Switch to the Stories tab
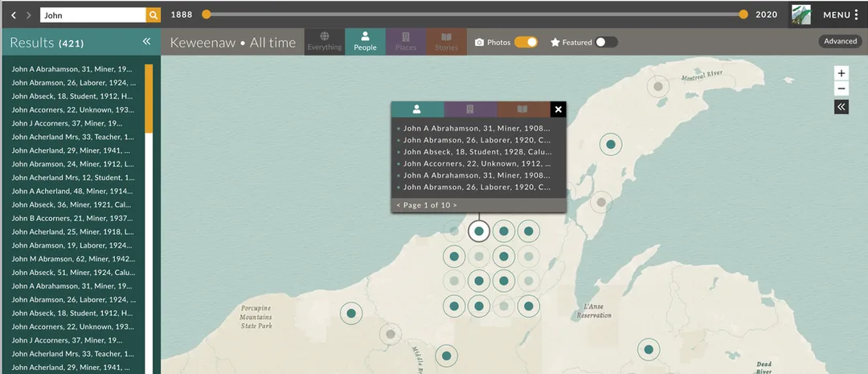Viewport: 868px width, 374px height. [446, 42]
